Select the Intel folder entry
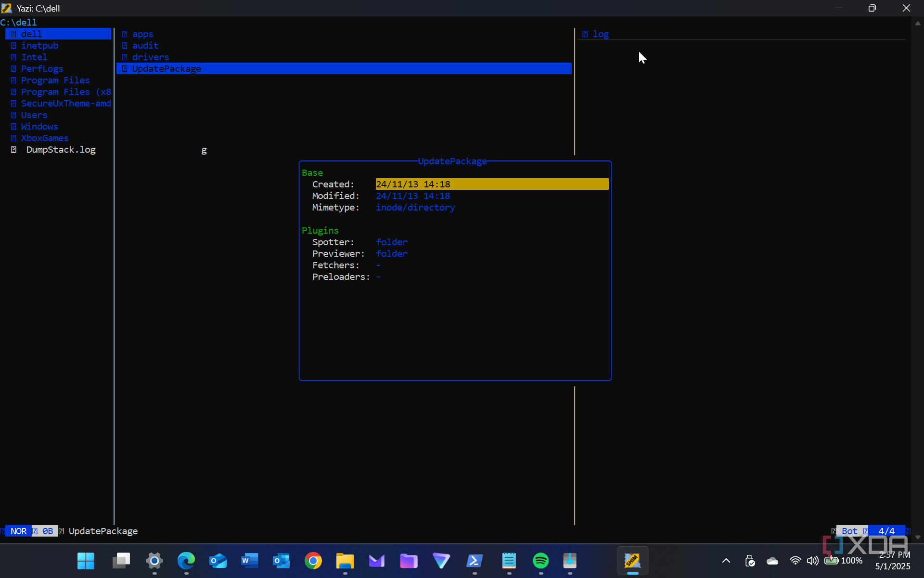The width and height of the screenshot is (924, 578). pyautogui.click(x=34, y=57)
